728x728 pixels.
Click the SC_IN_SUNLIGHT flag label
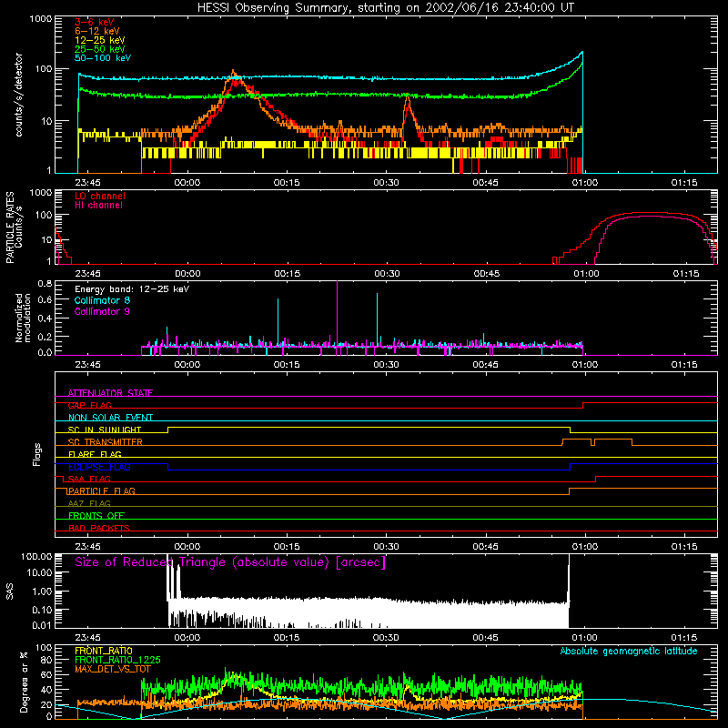tap(105, 430)
